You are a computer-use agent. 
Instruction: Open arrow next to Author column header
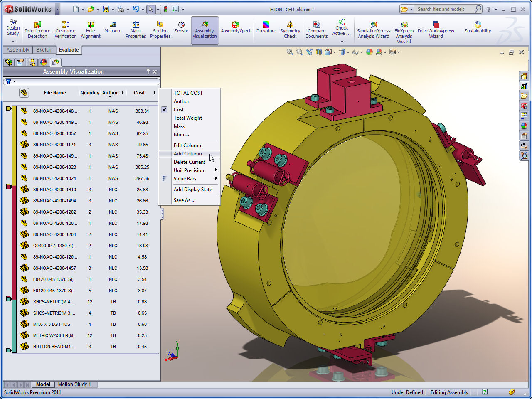point(123,93)
